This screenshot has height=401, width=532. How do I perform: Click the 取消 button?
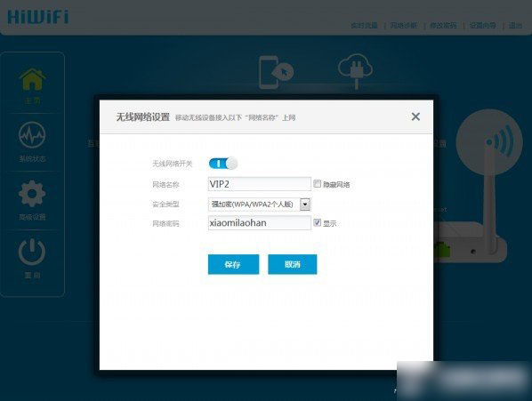coord(292,264)
